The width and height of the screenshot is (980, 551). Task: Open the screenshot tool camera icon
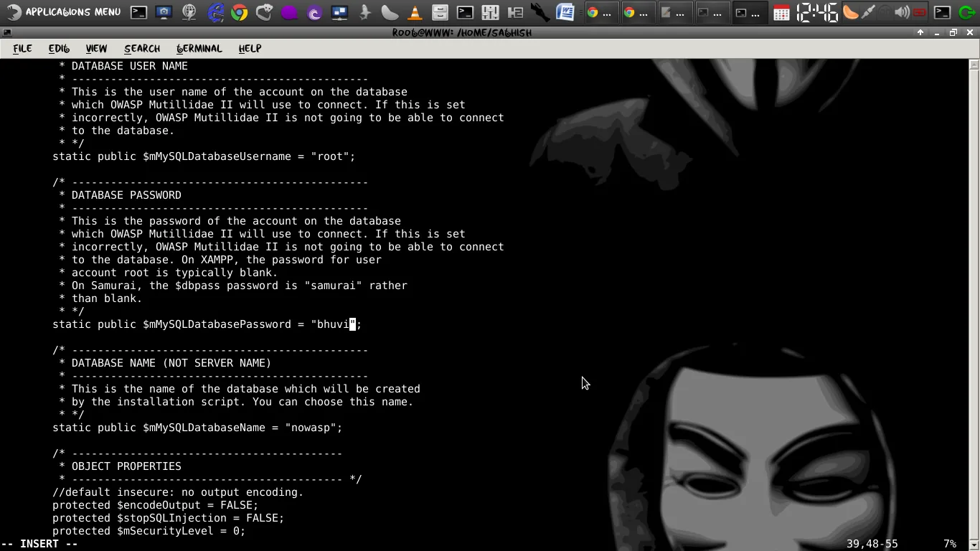[164, 12]
